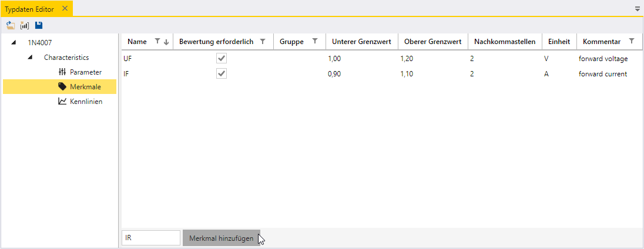Viewport: 644px width, 249px height.
Task: Switch to the Typdaten Editor tab
Action: click(x=31, y=8)
